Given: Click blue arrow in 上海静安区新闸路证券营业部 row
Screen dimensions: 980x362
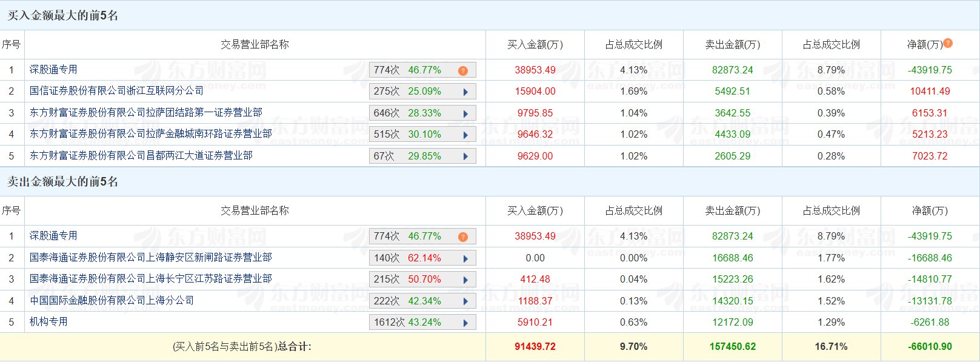Looking at the screenshot, I should (x=465, y=258).
